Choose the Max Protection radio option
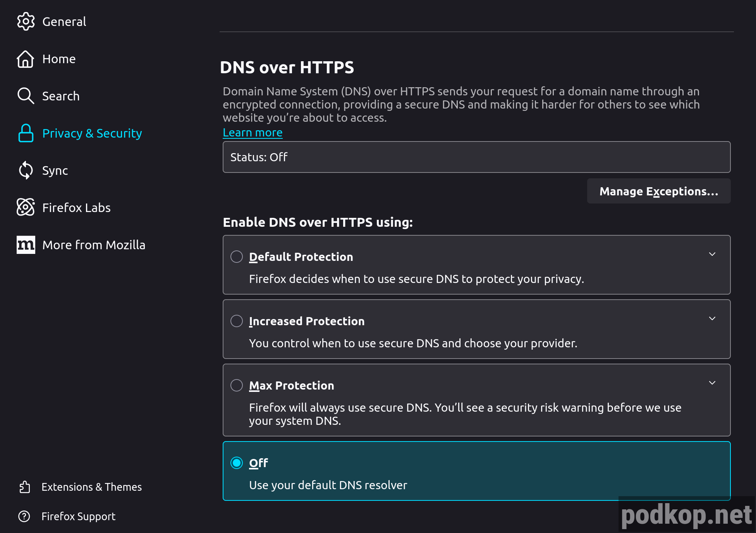Screen dimensions: 756x533 237,385
